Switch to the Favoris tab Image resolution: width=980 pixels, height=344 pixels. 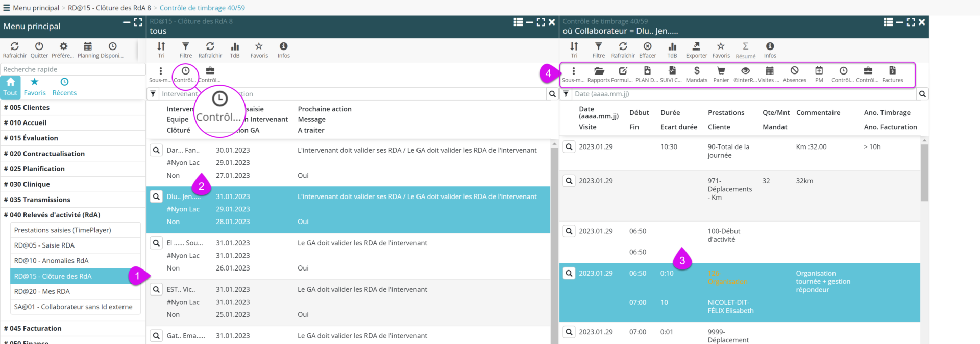pos(35,87)
